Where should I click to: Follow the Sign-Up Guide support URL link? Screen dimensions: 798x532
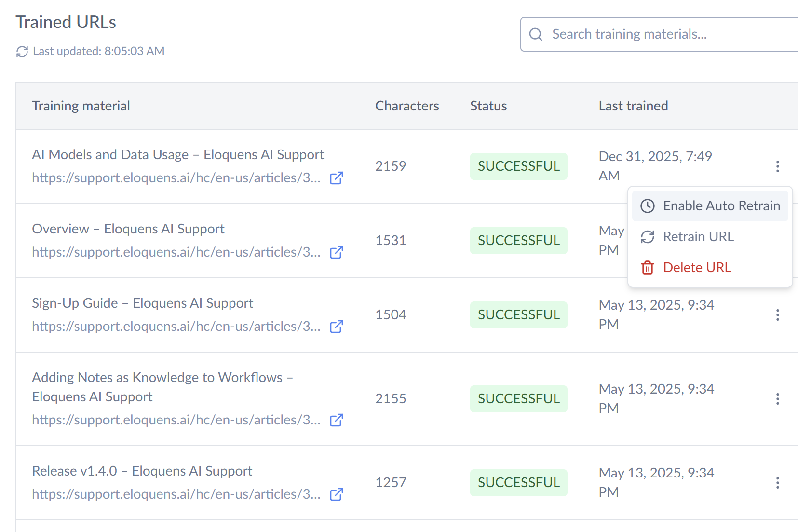point(176,327)
